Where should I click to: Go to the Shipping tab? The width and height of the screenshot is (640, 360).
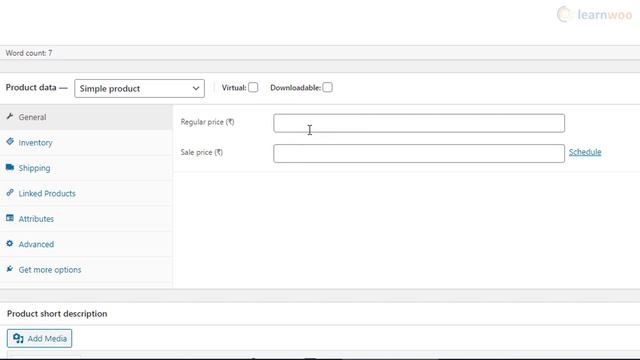86,168
